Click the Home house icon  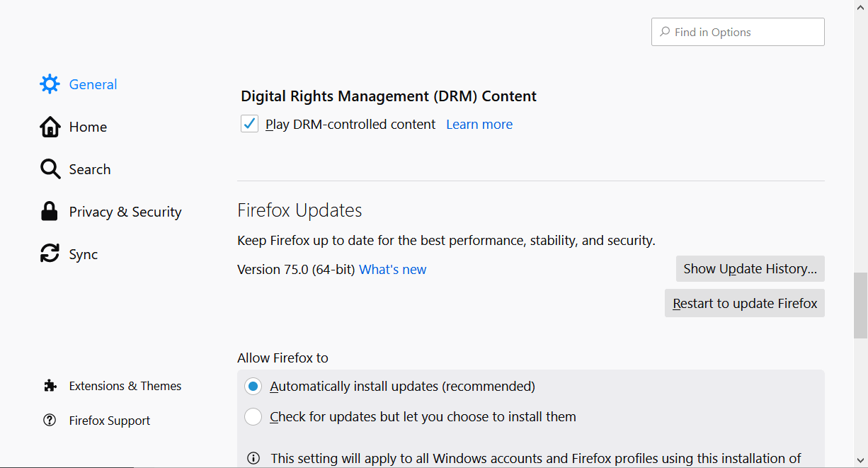(50, 127)
